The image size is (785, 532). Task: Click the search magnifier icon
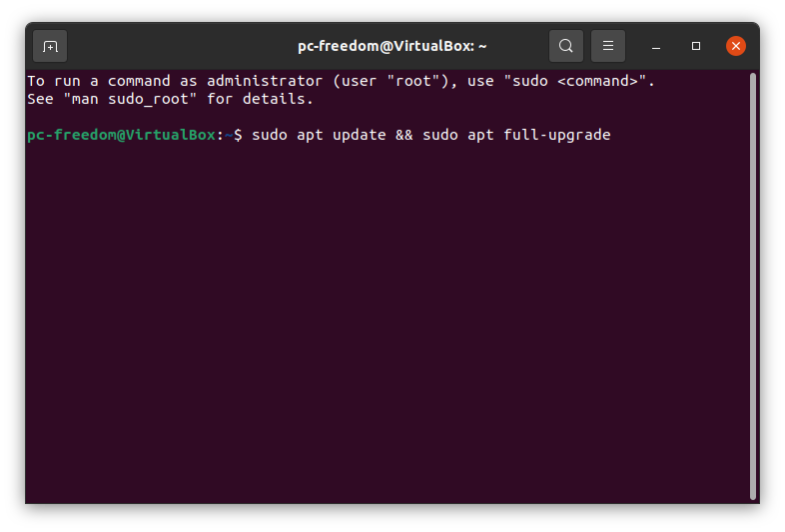pyautogui.click(x=566, y=46)
